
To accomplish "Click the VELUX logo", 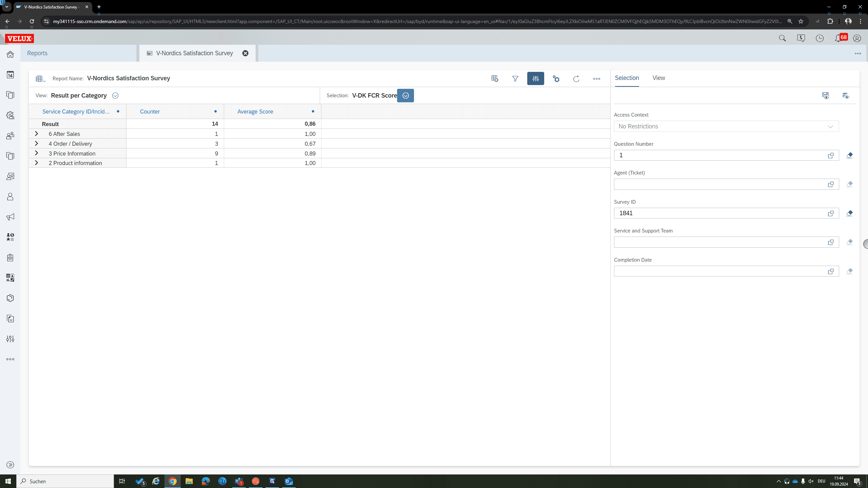I will coord(20,39).
